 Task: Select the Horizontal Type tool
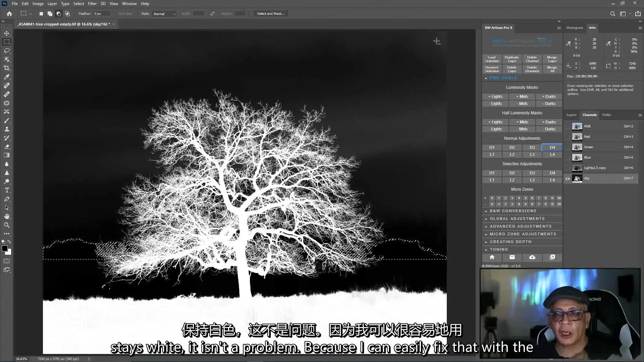tap(7, 190)
